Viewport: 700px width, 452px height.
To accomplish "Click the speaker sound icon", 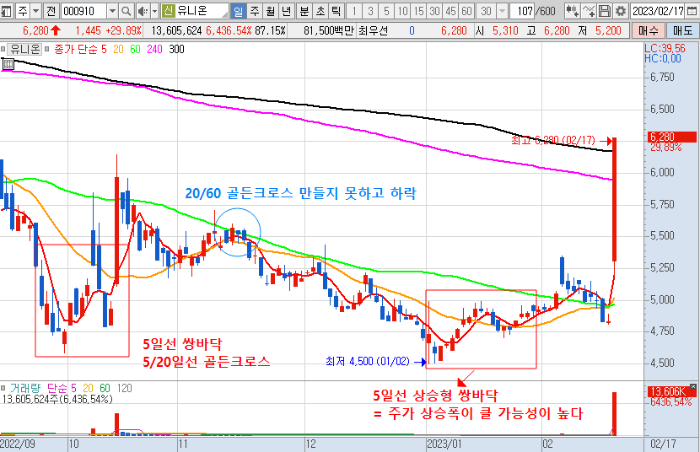I will point(143,11).
